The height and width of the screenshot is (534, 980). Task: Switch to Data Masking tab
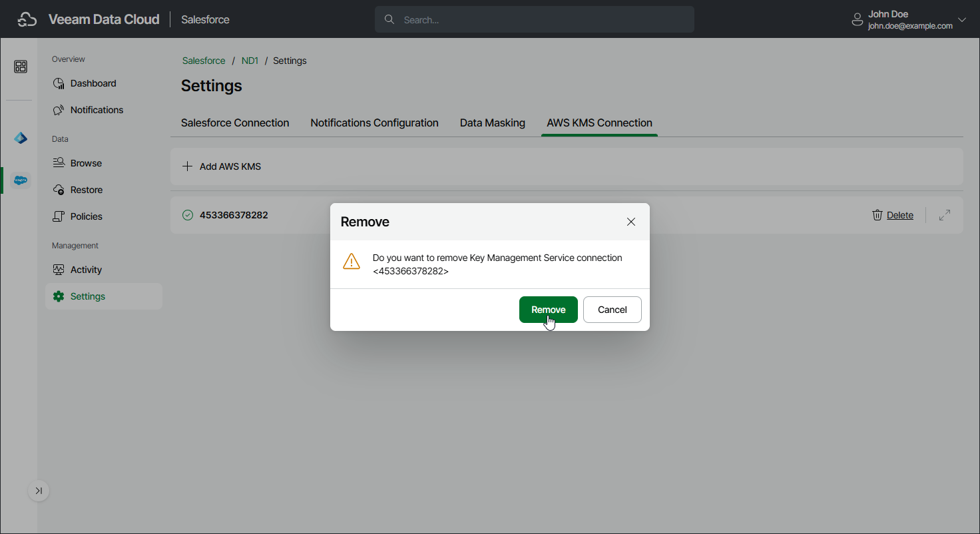(x=493, y=123)
